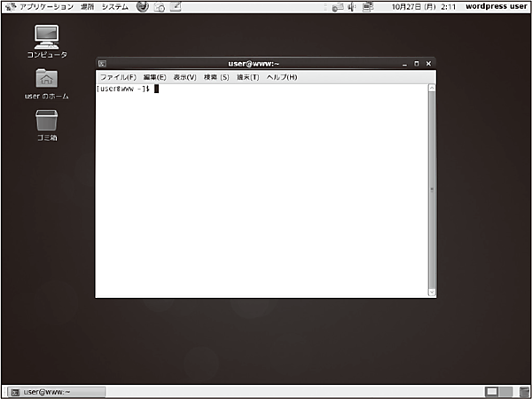
Task: Click the terminal scrollbar down arrow
Action: pos(432,292)
